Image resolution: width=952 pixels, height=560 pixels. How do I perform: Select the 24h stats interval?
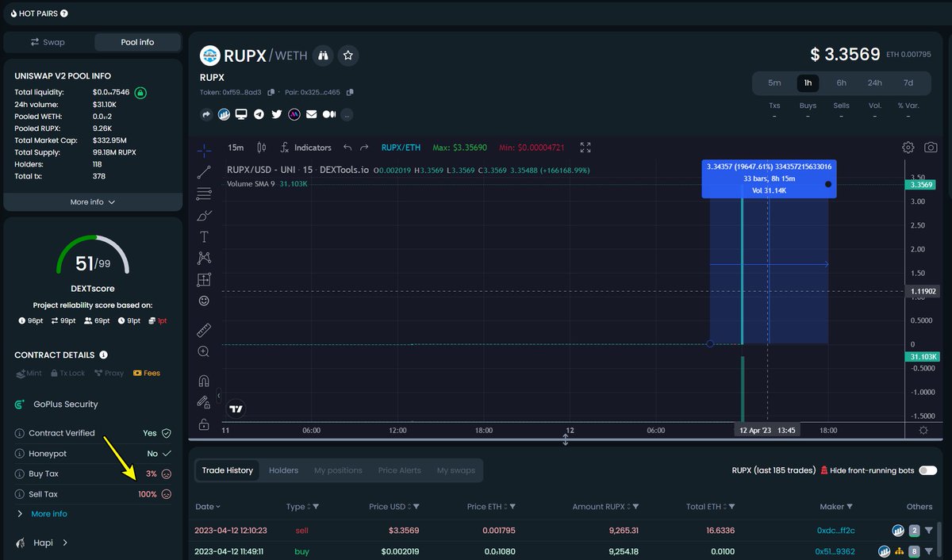pos(874,82)
